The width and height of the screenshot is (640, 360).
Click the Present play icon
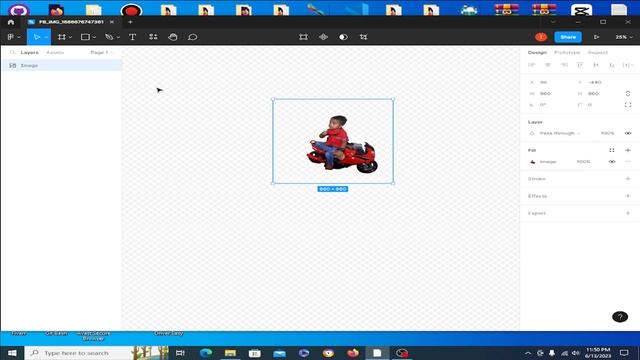596,37
